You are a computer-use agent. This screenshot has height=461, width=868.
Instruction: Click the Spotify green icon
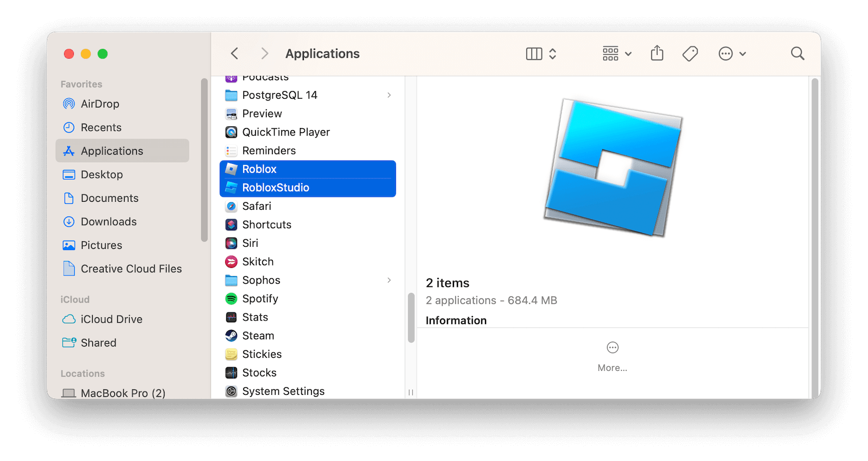tap(231, 299)
